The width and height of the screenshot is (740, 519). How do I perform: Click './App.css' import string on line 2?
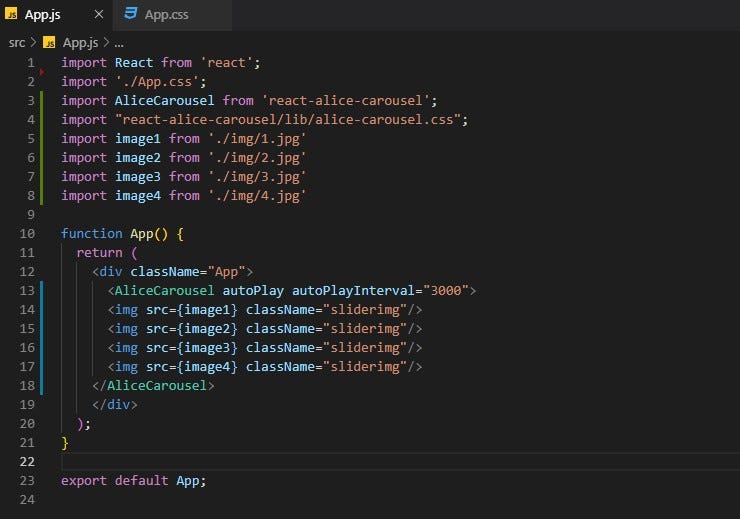(158, 82)
